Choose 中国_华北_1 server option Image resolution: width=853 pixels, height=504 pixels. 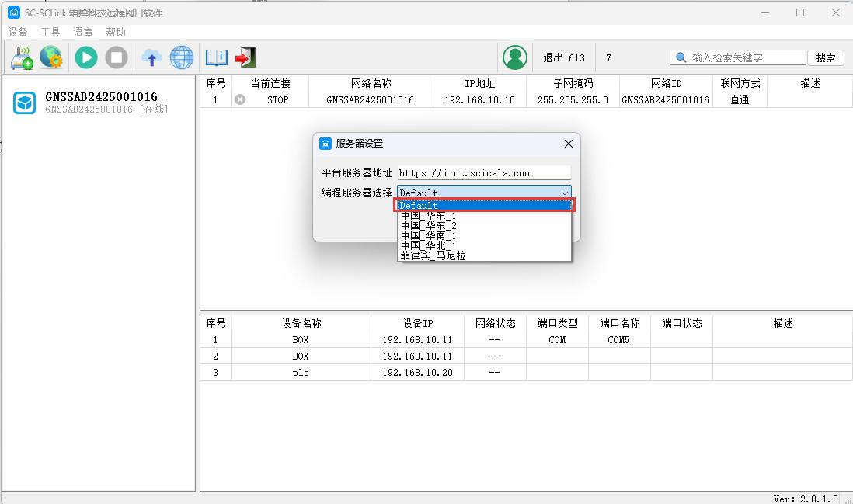(x=484, y=245)
